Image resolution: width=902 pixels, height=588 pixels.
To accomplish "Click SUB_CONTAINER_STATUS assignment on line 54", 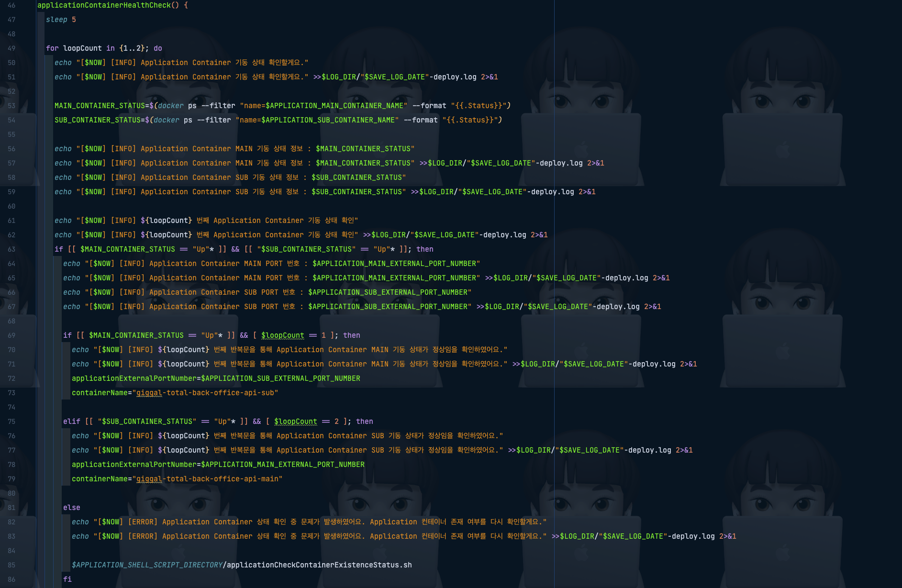I will click(98, 120).
